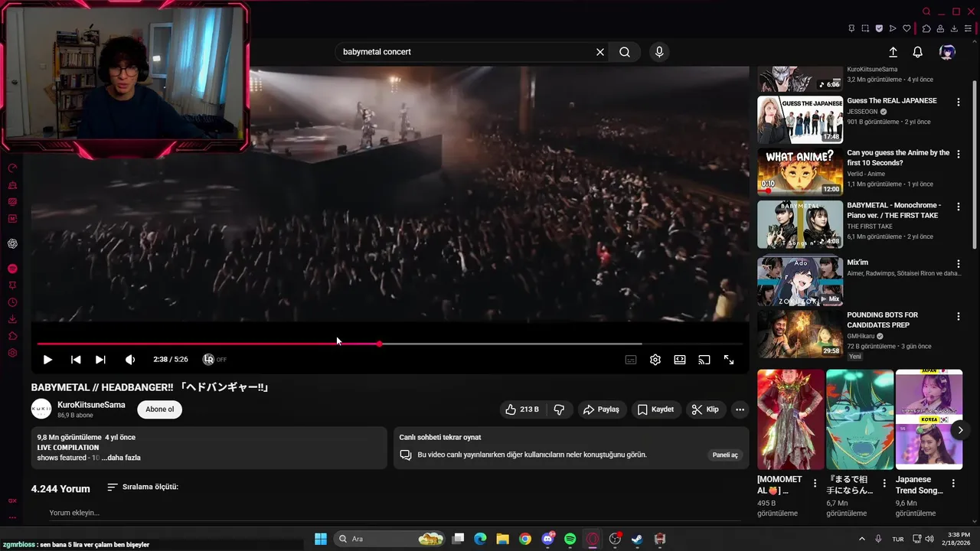This screenshot has height=551, width=980.
Task: Open 'Can you guess the Anime' video thumbnail
Action: point(800,172)
